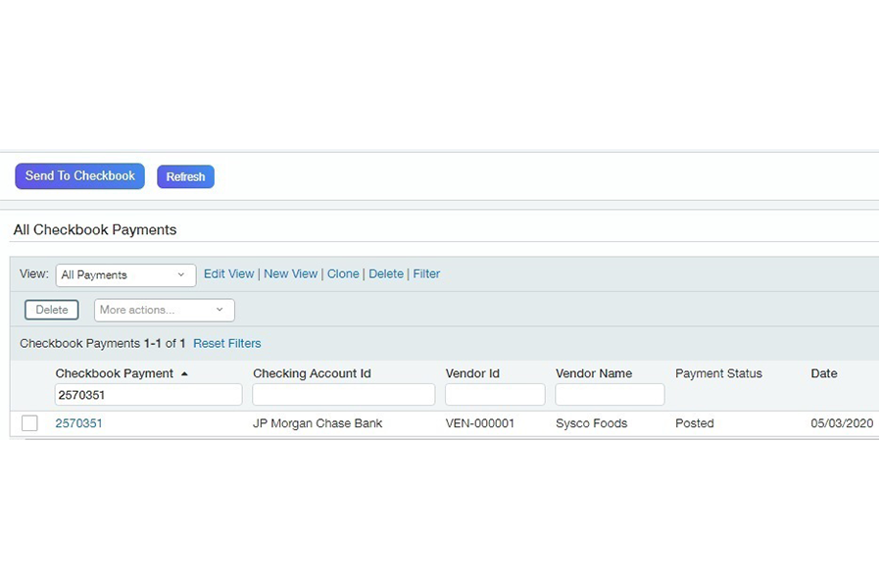Image resolution: width=882 pixels, height=588 pixels.
Task: Open the All Payments view dropdown
Action: point(125,275)
